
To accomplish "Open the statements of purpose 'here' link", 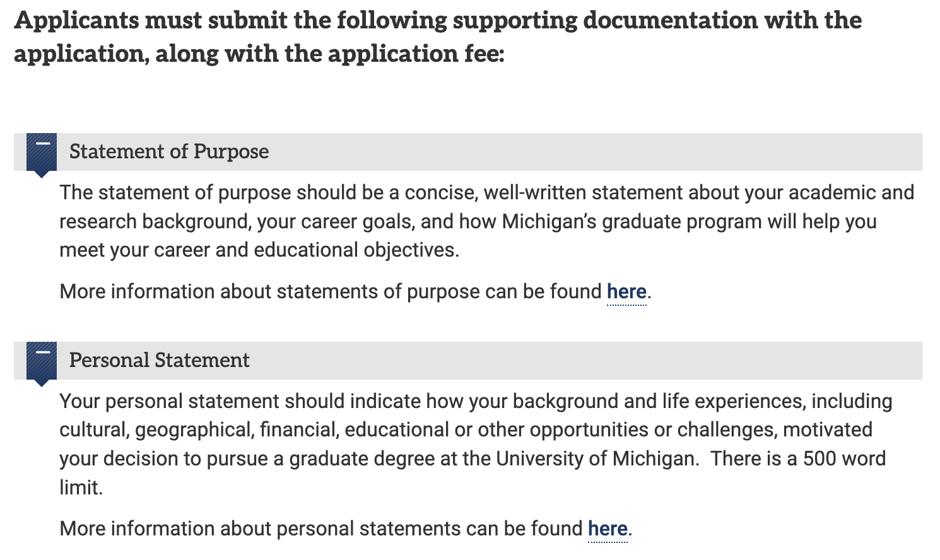I will (626, 292).
